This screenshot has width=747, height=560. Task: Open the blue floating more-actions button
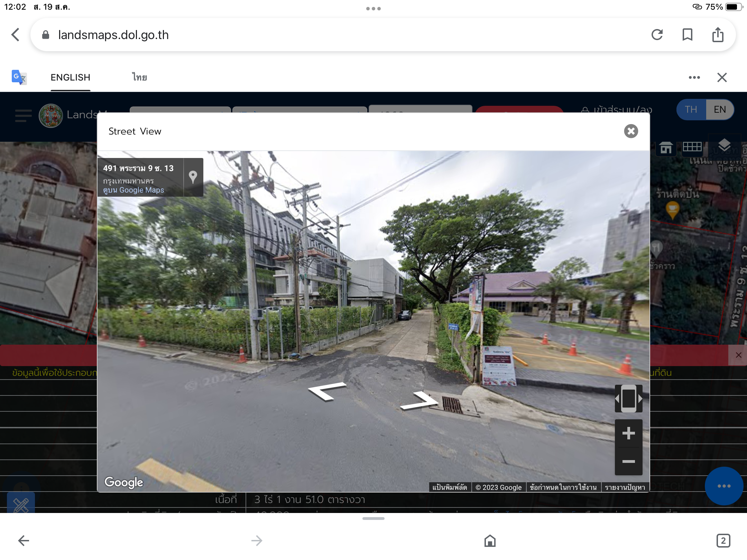click(x=724, y=486)
